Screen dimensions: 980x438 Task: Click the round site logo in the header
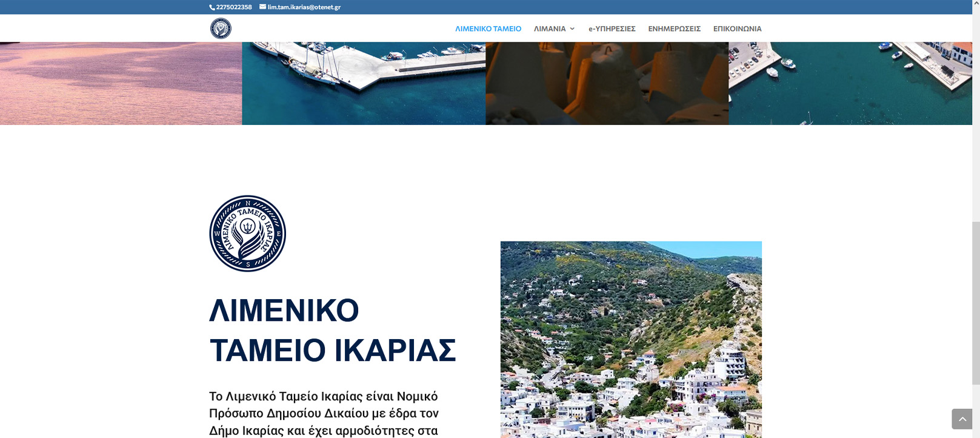click(x=221, y=29)
